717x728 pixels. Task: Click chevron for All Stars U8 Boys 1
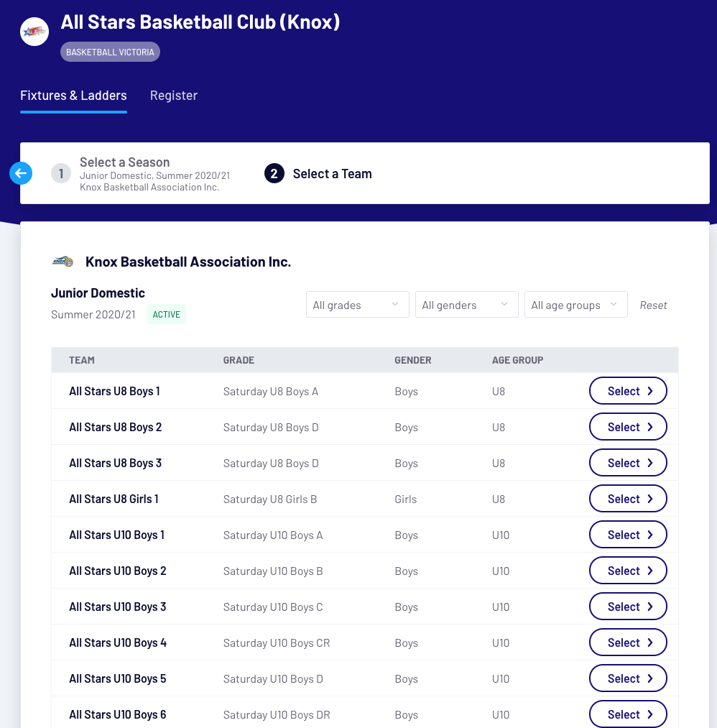coord(650,391)
